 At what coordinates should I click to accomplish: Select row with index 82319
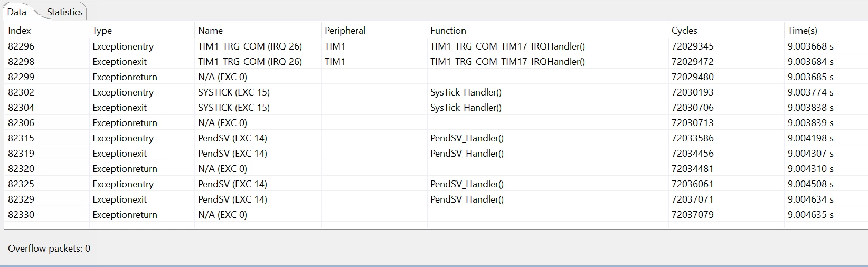[x=436, y=153]
